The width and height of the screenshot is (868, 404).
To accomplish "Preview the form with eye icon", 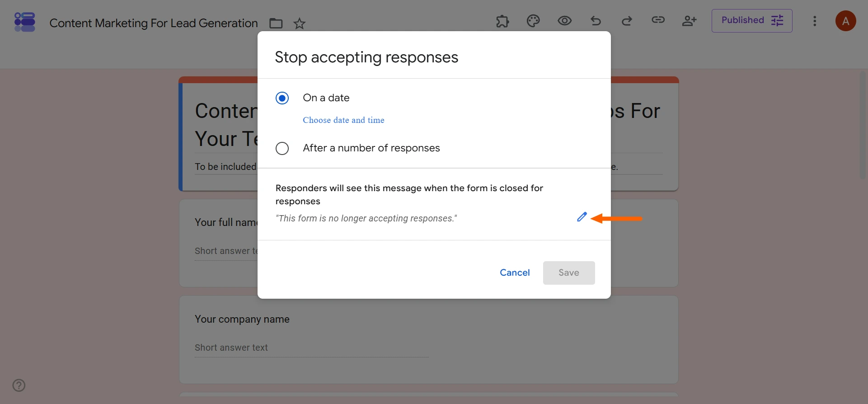I will tap(564, 21).
